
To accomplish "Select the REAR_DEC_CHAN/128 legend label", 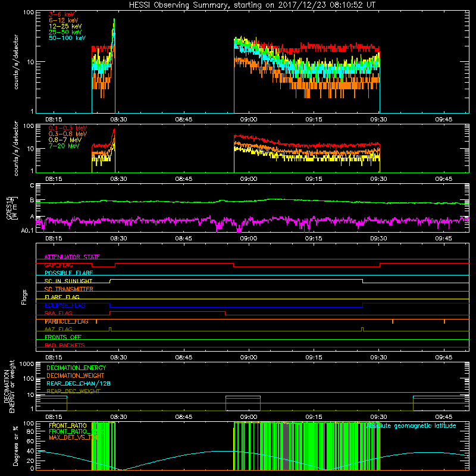I will point(79,383).
